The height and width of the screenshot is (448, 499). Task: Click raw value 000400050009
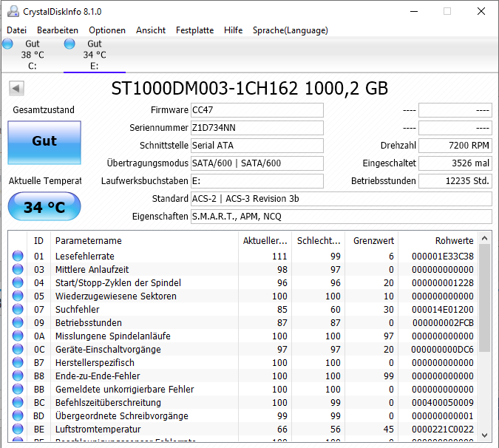(x=443, y=402)
